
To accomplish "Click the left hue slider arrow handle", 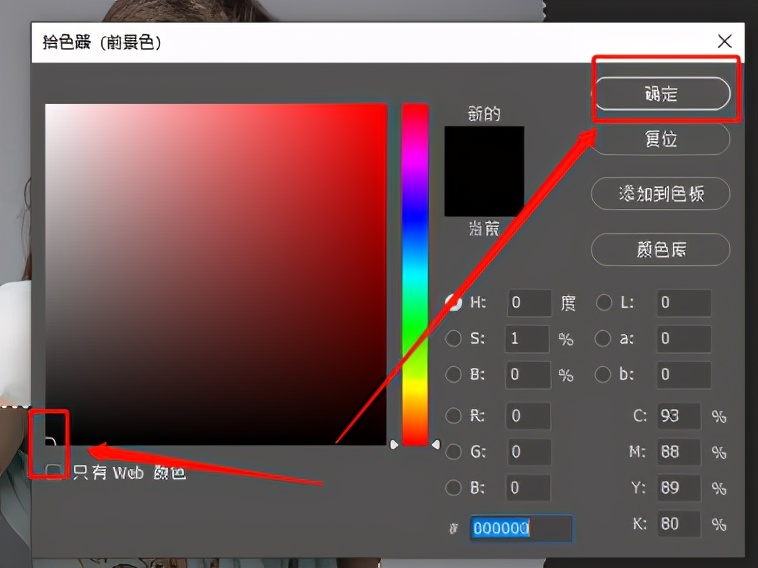I will click(x=394, y=444).
